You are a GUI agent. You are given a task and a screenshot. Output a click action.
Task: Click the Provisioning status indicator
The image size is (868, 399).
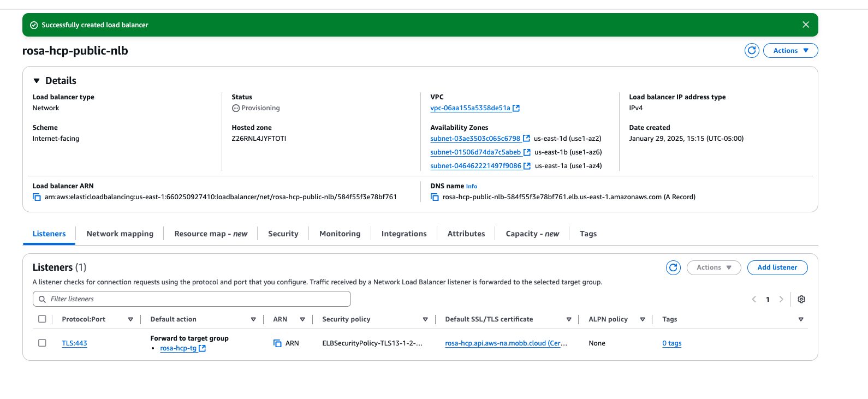pyautogui.click(x=255, y=108)
